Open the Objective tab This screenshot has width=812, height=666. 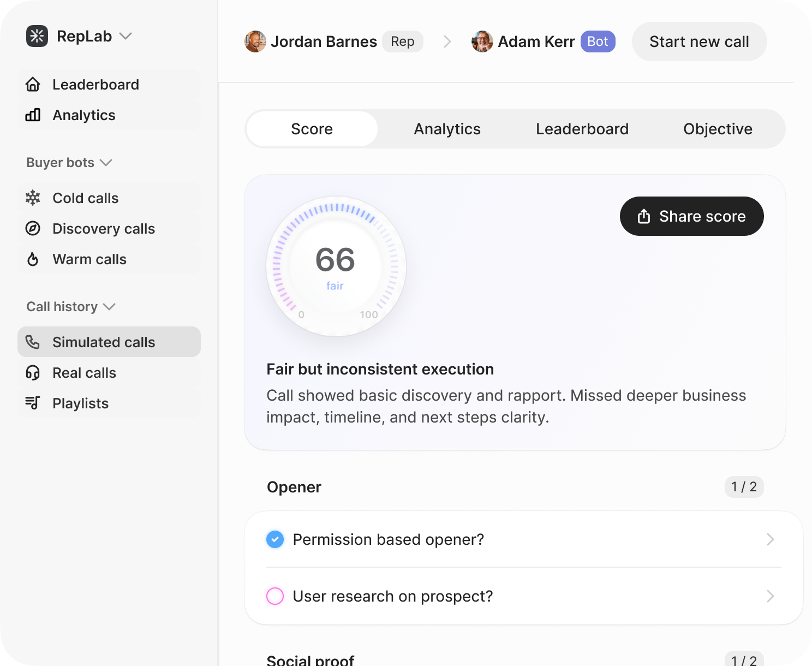[718, 129]
